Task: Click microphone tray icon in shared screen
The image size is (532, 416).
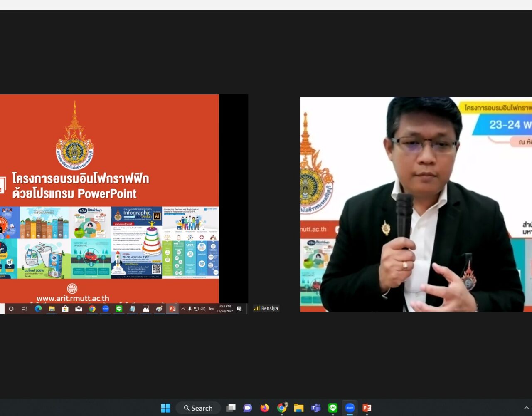Action: pos(190,309)
